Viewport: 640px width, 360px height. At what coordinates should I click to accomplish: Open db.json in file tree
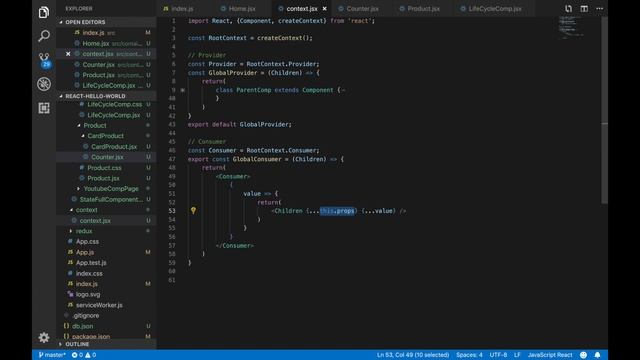pyautogui.click(x=106, y=326)
